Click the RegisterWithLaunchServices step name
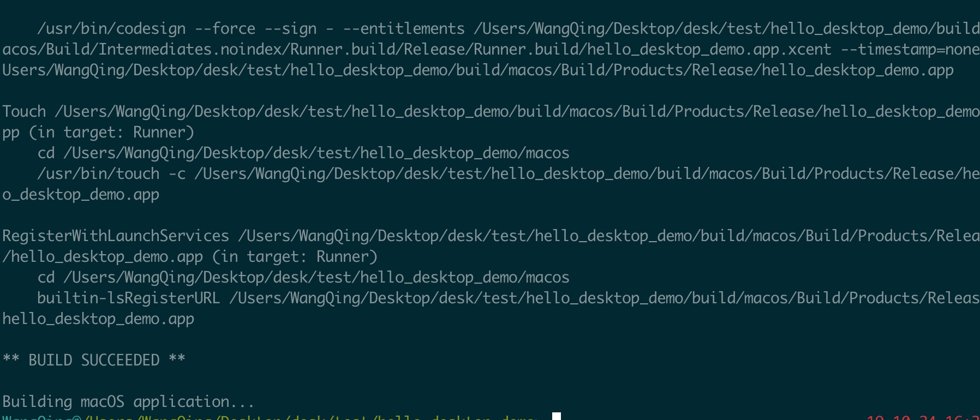The width and height of the screenshot is (980, 420). click(116, 236)
